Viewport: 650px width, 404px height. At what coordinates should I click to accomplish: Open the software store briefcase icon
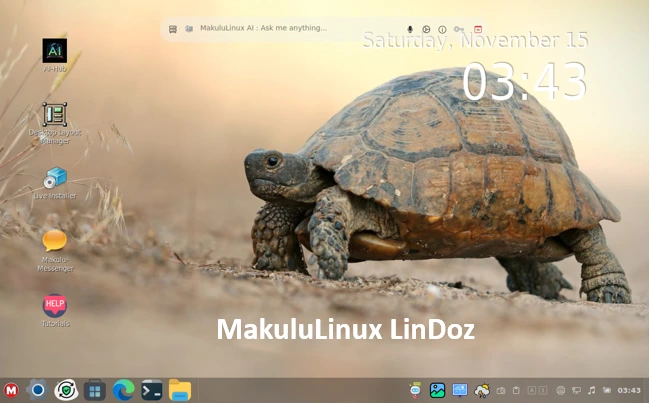(x=95, y=390)
